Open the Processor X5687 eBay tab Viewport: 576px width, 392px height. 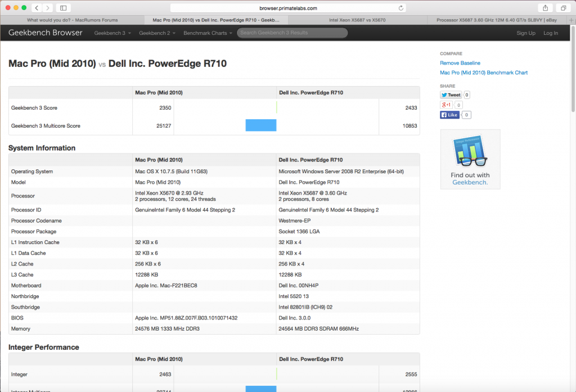point(497,20)
